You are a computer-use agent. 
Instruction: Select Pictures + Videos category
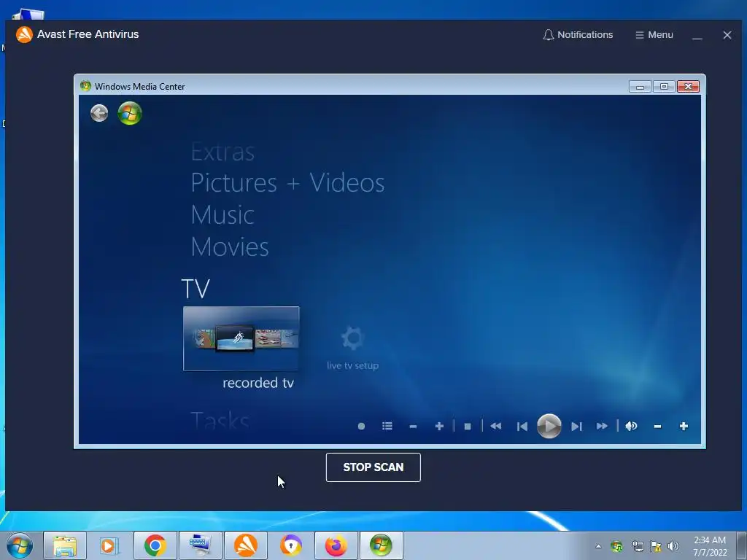tap(287, 183)
